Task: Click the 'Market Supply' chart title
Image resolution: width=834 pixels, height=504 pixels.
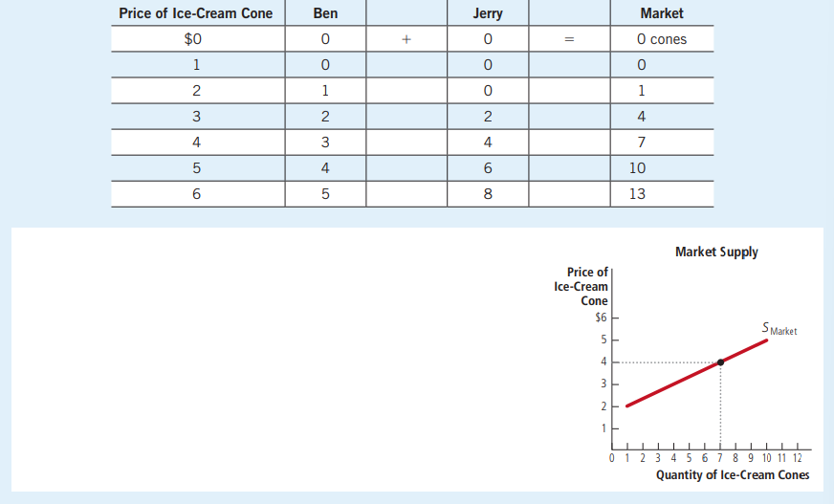Action: click(716, 252)
